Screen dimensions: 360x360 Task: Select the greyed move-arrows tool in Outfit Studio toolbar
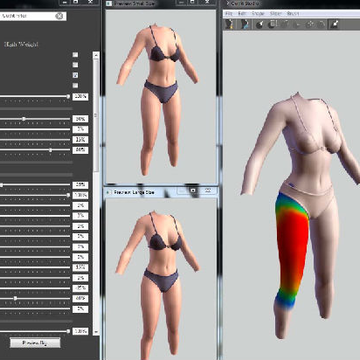310,24
